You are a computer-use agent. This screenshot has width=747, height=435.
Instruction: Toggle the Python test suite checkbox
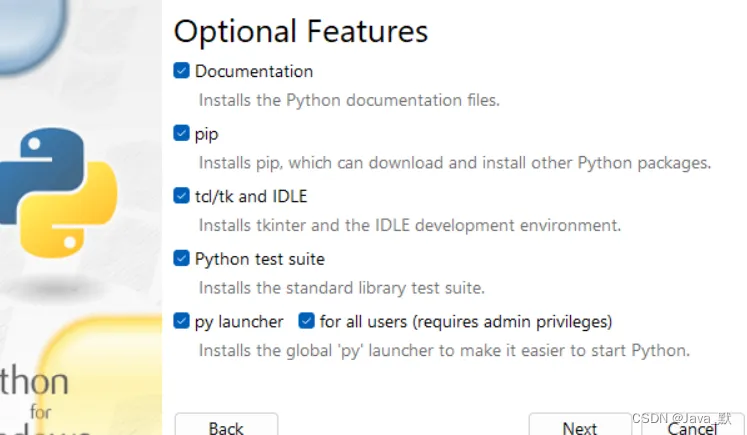181,258
